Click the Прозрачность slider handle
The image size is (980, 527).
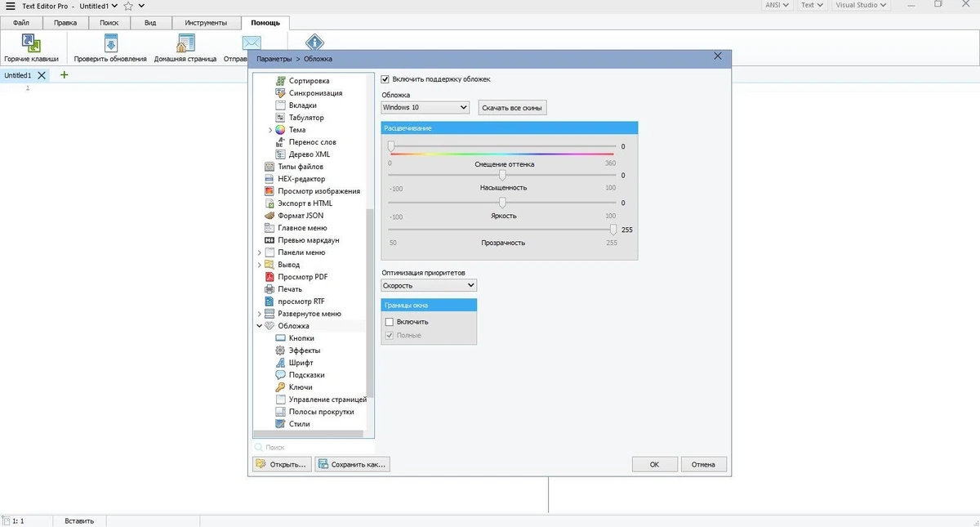coord(613,230)
